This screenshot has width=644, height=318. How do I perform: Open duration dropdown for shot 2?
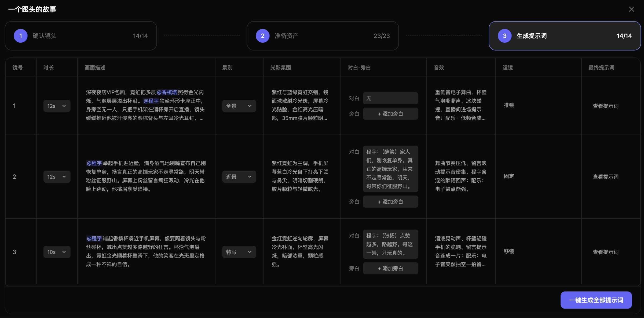57,177
